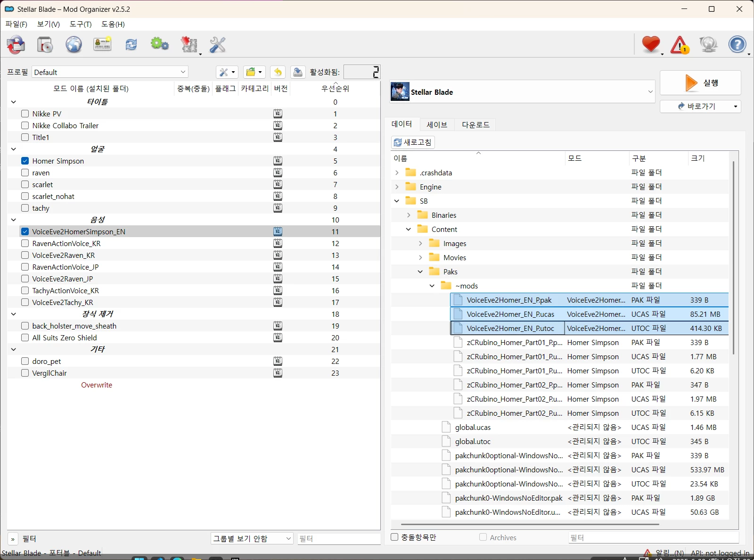Open Settings wrench and screwdriver icon
754x560 pixels.
[217, 45]
